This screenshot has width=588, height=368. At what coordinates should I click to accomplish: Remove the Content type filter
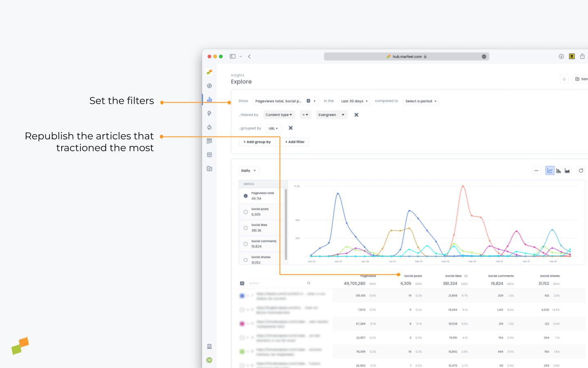(x=356, y=115)
